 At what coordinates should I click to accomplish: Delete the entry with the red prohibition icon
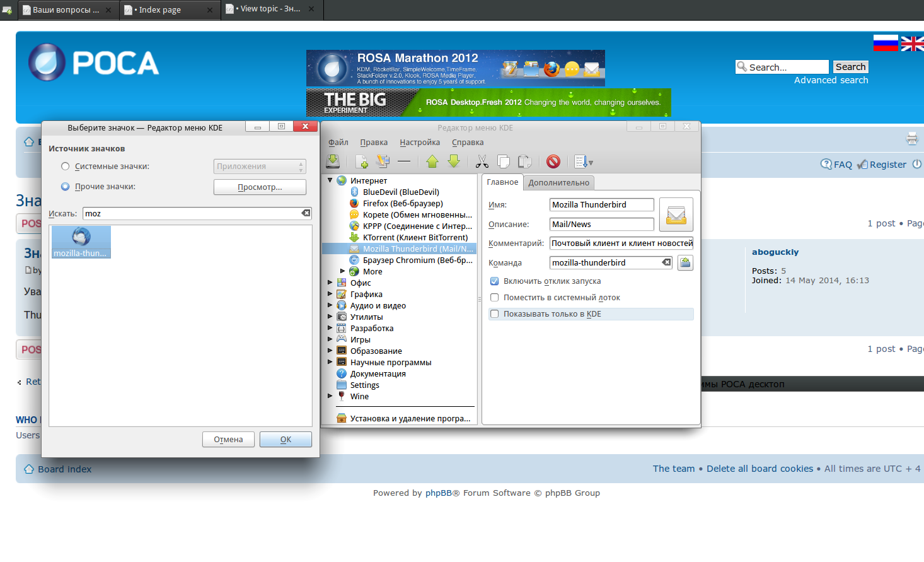553,161
